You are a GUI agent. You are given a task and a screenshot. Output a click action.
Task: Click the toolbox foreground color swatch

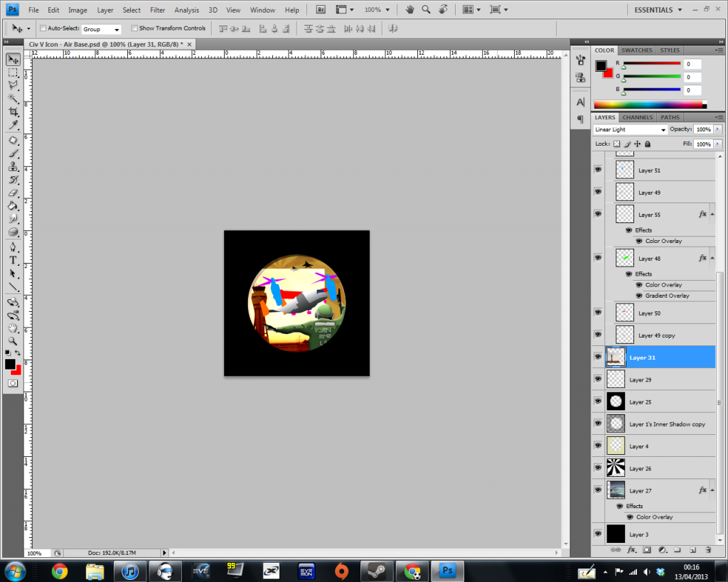10,365
